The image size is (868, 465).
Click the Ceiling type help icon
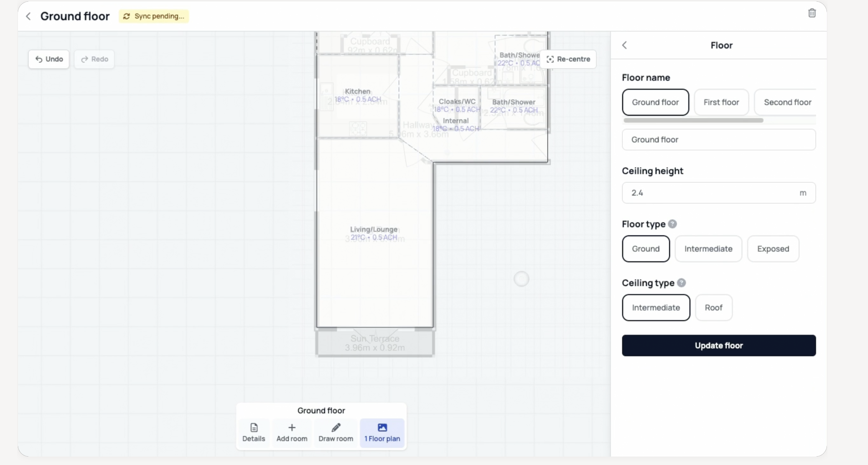click(681, 283)
